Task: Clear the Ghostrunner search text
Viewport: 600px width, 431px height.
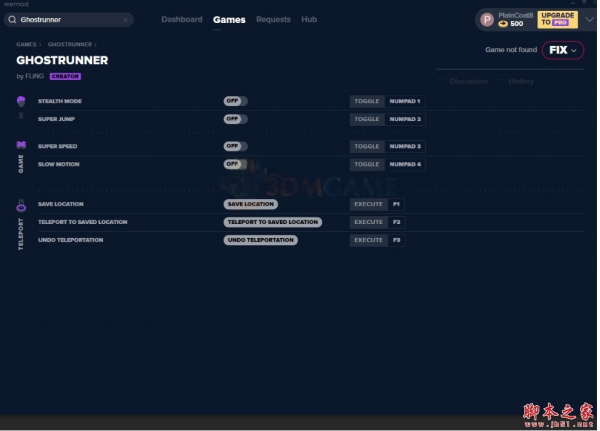Action: [125, 20]
